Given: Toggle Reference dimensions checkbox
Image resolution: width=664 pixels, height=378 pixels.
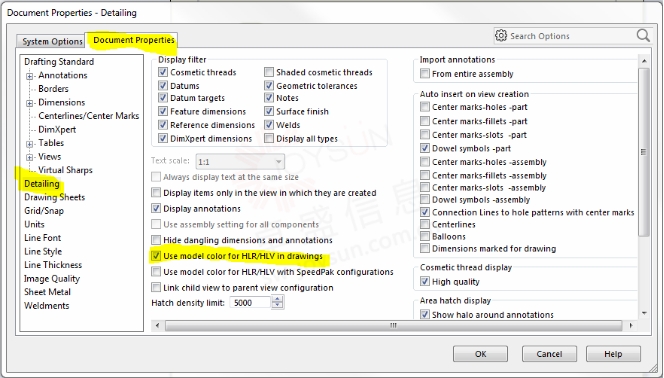Looking at the screenshot, I should point(163,125).
